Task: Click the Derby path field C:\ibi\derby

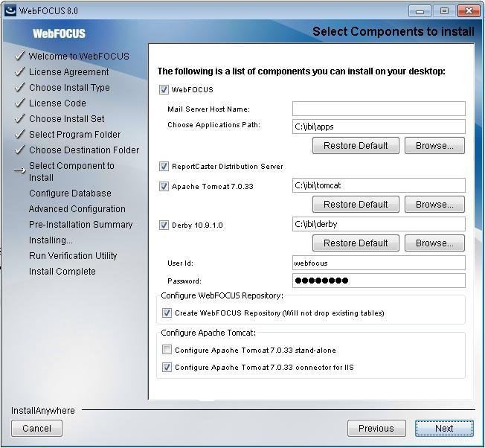Action: coord(379,224)
